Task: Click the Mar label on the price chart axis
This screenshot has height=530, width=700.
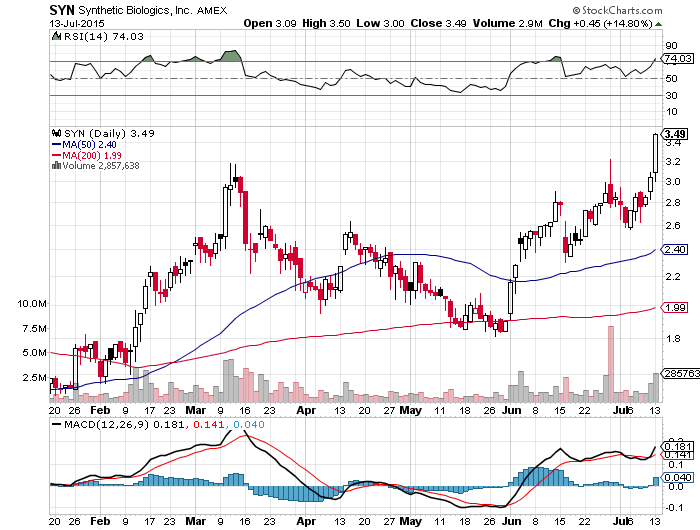Action: click(196, 410)
